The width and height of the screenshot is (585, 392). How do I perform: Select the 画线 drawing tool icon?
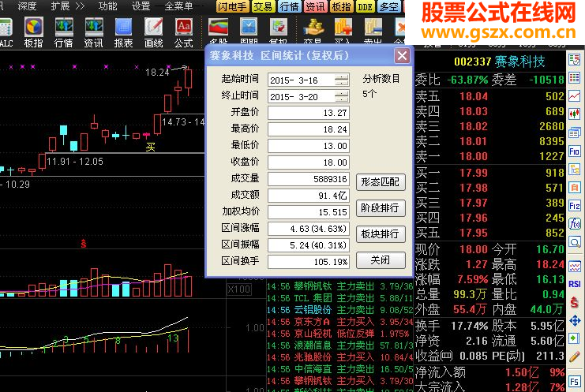(x=153, y=32)
